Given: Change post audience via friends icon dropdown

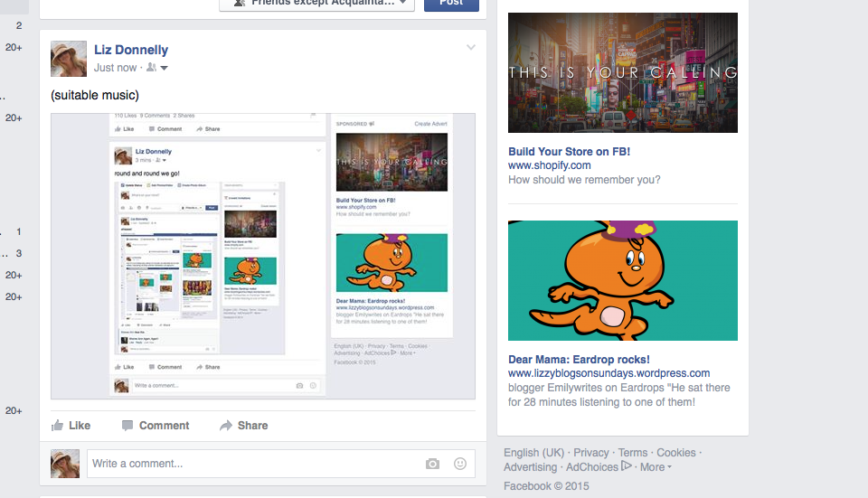Looking at the screenshot, I should coord(157,68).
